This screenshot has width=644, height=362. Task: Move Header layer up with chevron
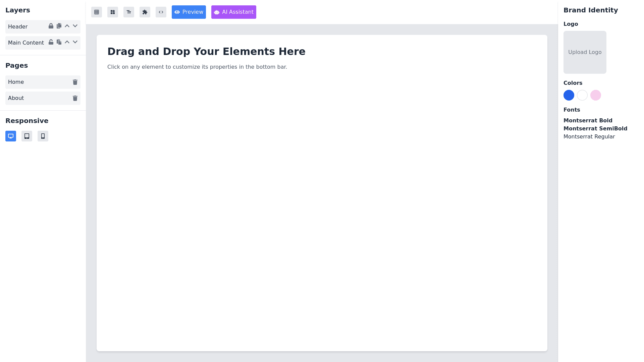coord(67,26)
